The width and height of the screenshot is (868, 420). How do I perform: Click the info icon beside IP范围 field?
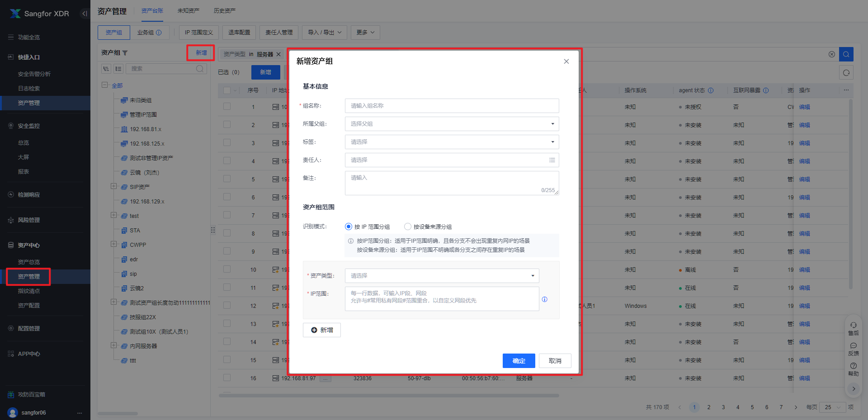click(544, 299)
